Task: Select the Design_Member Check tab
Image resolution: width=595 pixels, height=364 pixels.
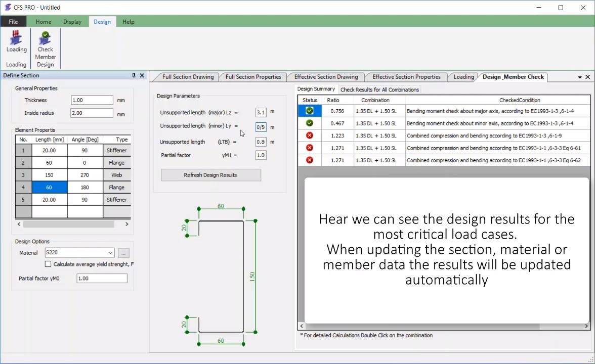Action: click(513, 77)
